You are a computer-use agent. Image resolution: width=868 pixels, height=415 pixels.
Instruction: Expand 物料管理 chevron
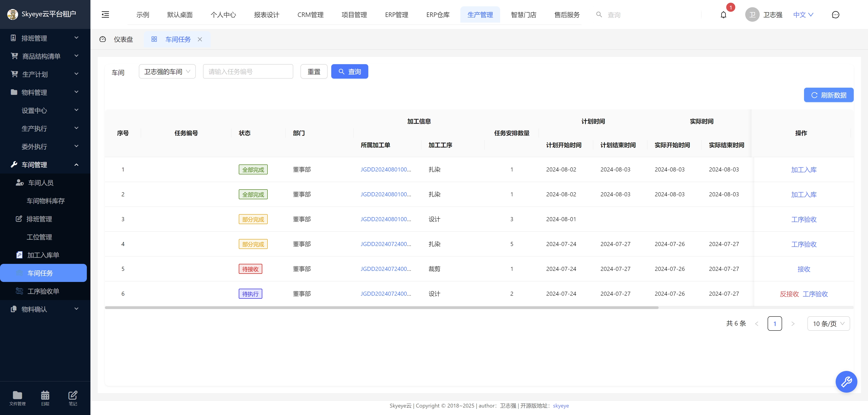(x=76, y=92)
